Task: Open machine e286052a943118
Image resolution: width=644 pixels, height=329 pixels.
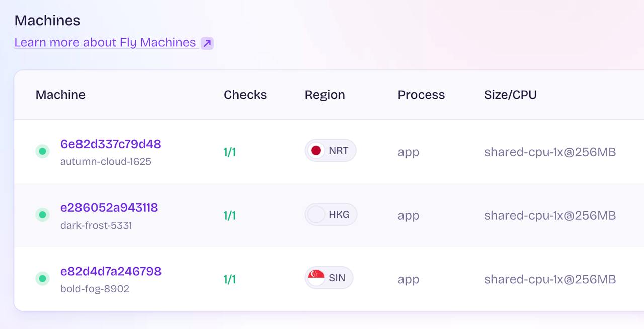Action: (109, 208)
